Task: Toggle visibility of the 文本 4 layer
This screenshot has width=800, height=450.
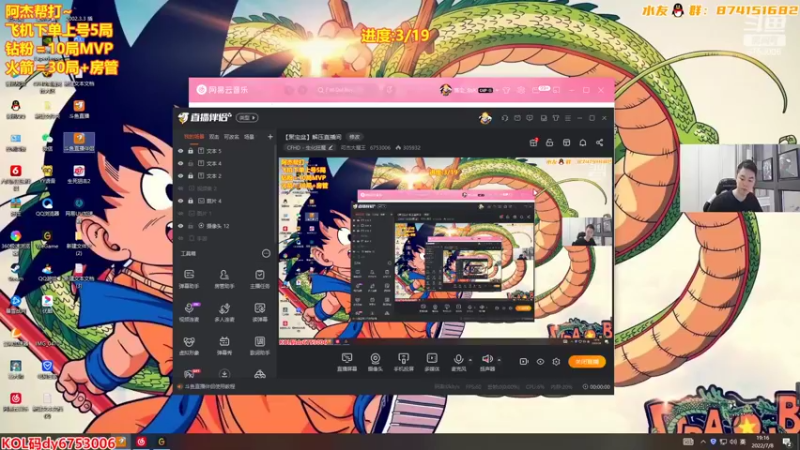Action: coord(181,163)
